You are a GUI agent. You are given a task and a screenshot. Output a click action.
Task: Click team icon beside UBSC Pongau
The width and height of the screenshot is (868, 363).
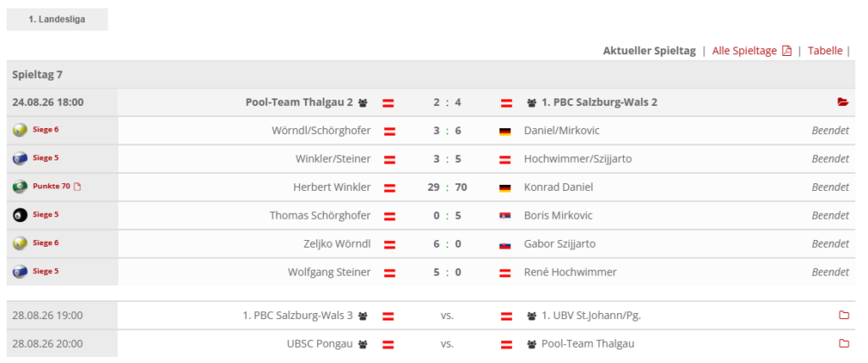pyautogui.click(x=363, y=344)
